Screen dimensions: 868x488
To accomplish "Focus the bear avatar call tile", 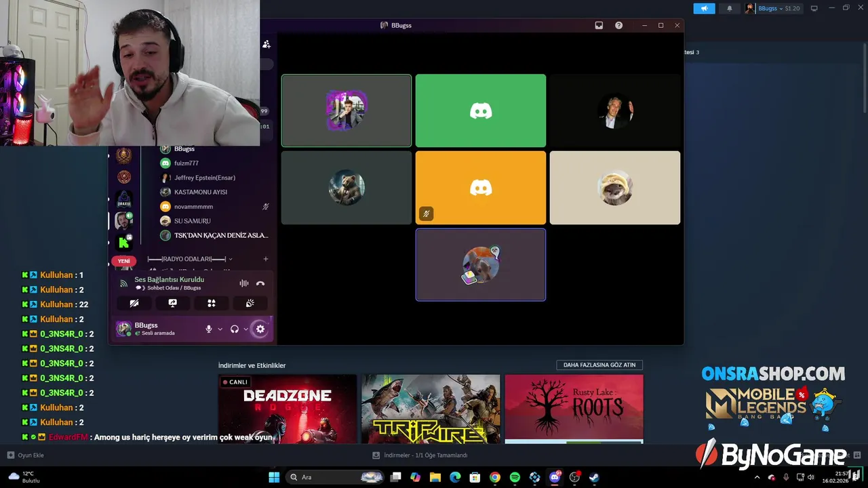I will pos(347,188).
